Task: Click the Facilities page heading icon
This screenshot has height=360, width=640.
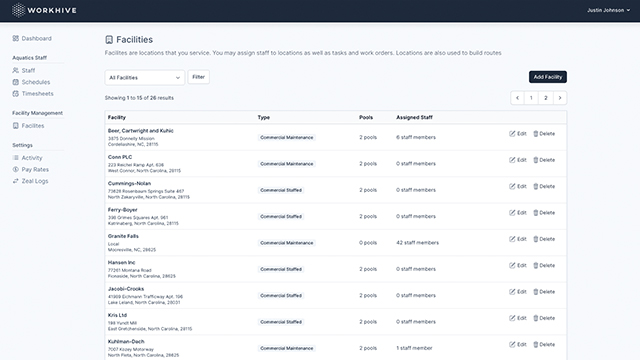Action: click(109, 40)
